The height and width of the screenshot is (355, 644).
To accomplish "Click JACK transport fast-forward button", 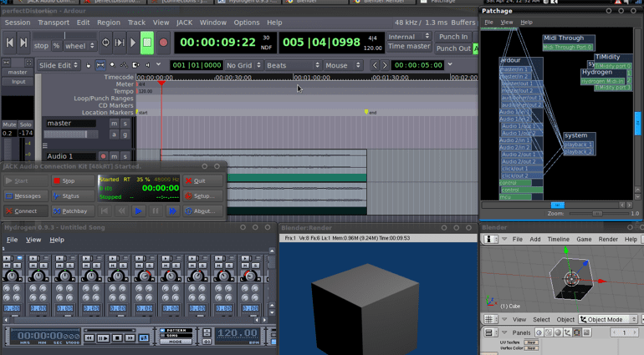I will pos(172,211).
